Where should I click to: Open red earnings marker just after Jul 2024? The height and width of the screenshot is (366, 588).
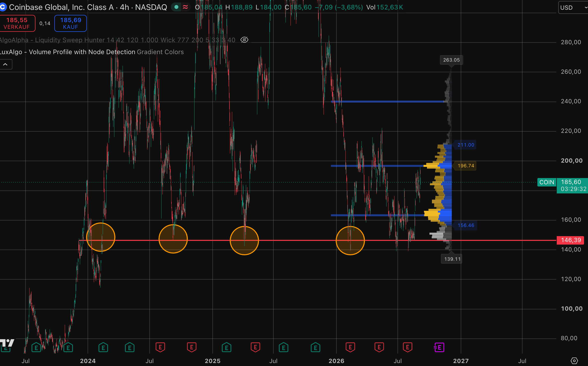click(x=160, y=347)
